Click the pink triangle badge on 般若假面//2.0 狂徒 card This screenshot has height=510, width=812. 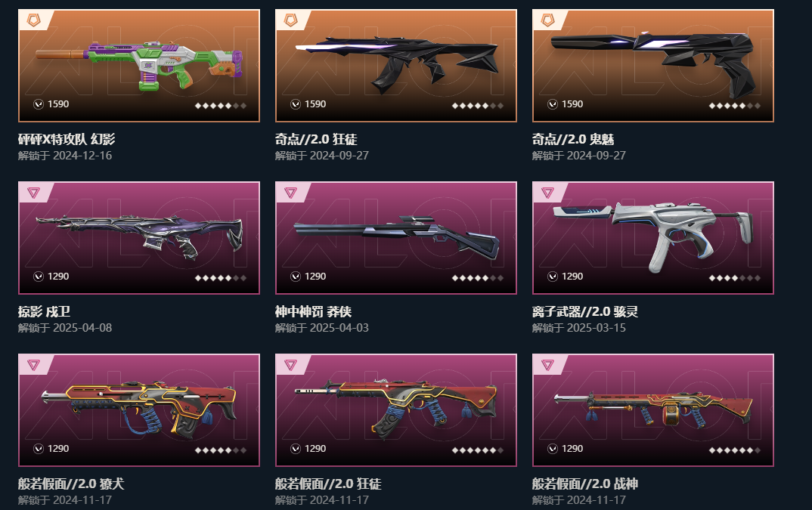tap(290, 365)
